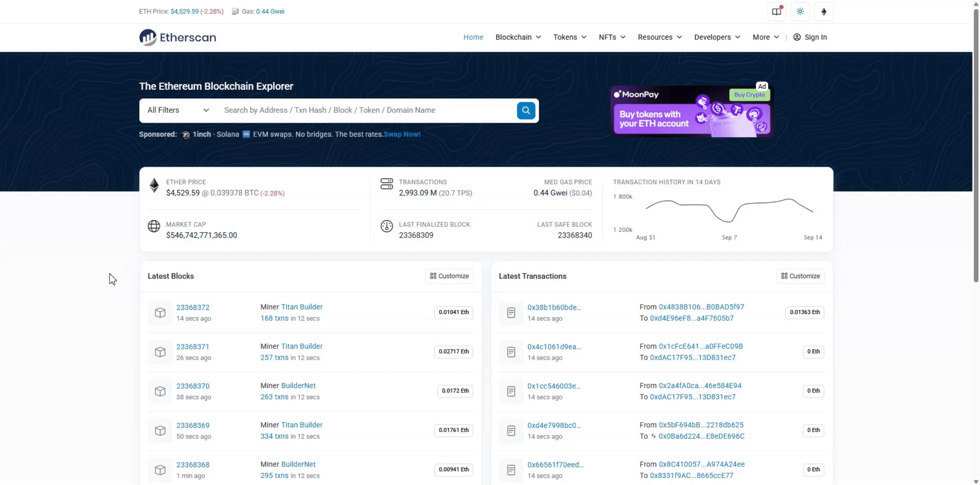Open block 23368371 link
Screen dimensions: 980x485
pos(193,347)
